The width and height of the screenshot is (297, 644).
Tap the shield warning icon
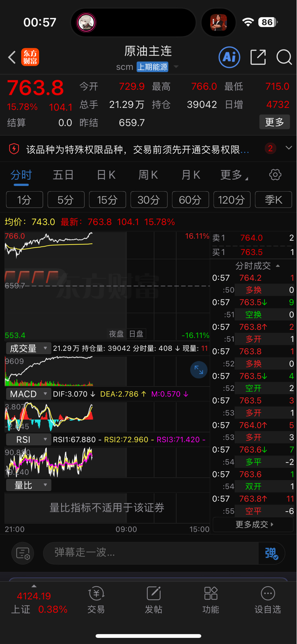[14, 149]
